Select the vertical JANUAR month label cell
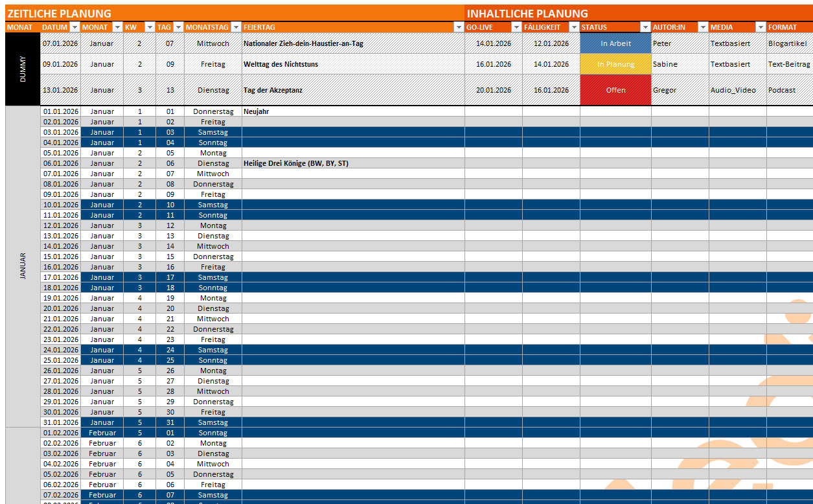 click(23, 267)
